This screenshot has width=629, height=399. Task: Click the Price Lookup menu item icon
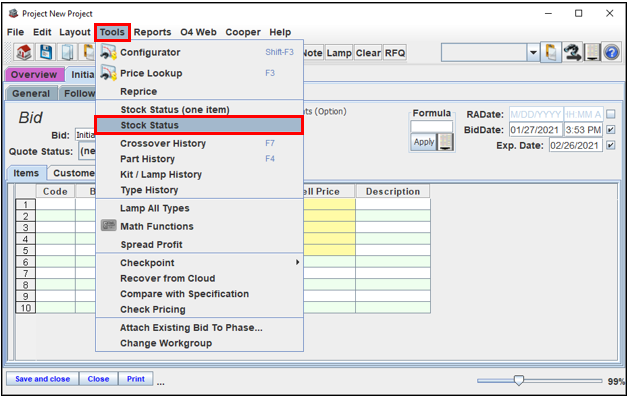click(x=108, y=73)
